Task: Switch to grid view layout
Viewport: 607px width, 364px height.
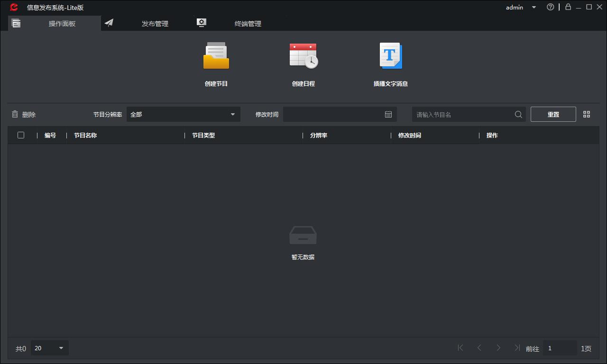Action: (587, 114)
